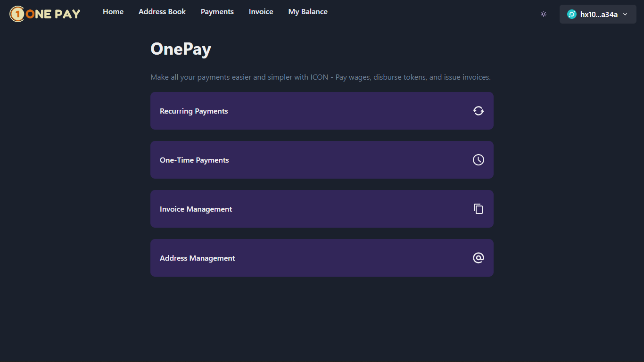Click the at-sign icon on Address Management
644x362 pixels.
478,258
